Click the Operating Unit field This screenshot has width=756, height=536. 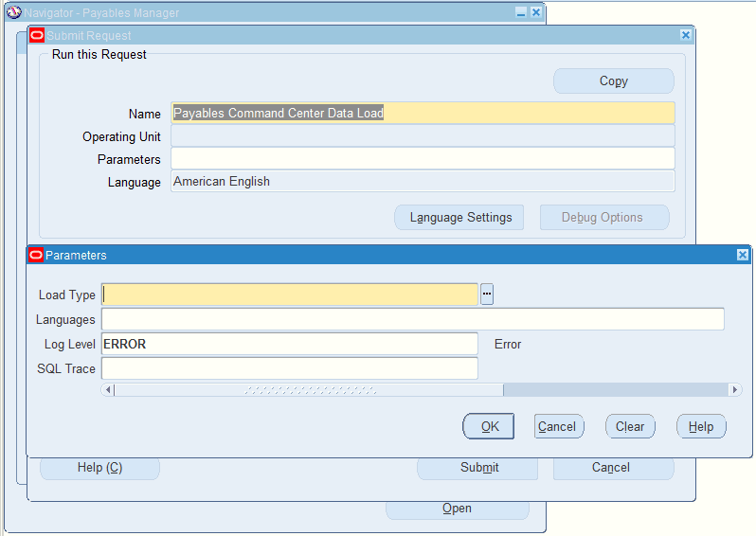click(x=423, y=136)
